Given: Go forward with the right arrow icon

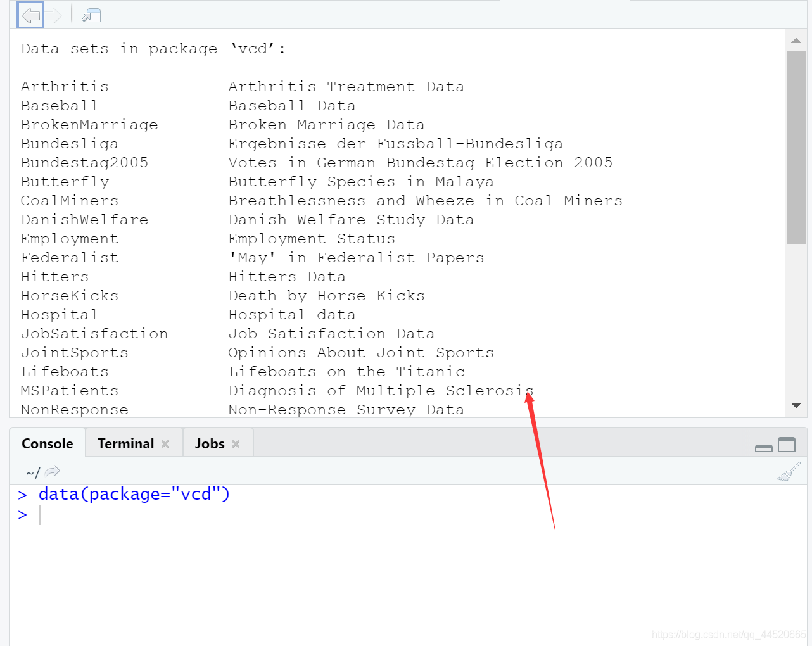Looking at the screenshot, I should click(53, 15).
